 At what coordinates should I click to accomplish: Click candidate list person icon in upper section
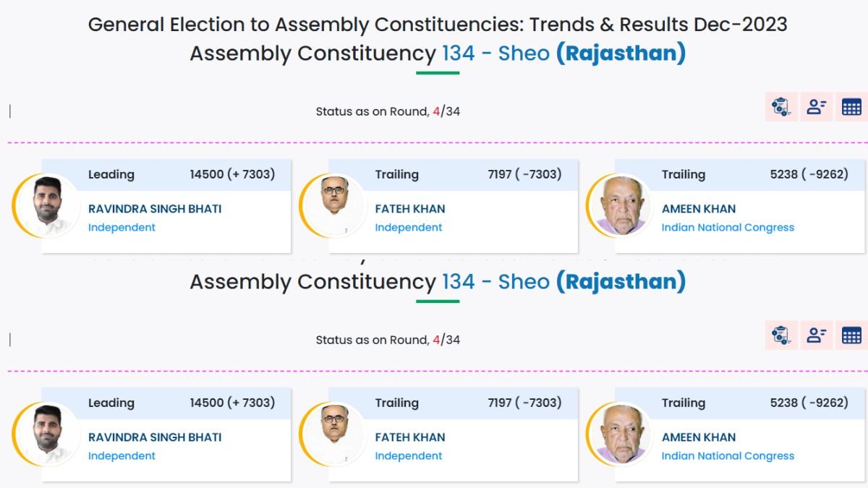coord(817,107)
